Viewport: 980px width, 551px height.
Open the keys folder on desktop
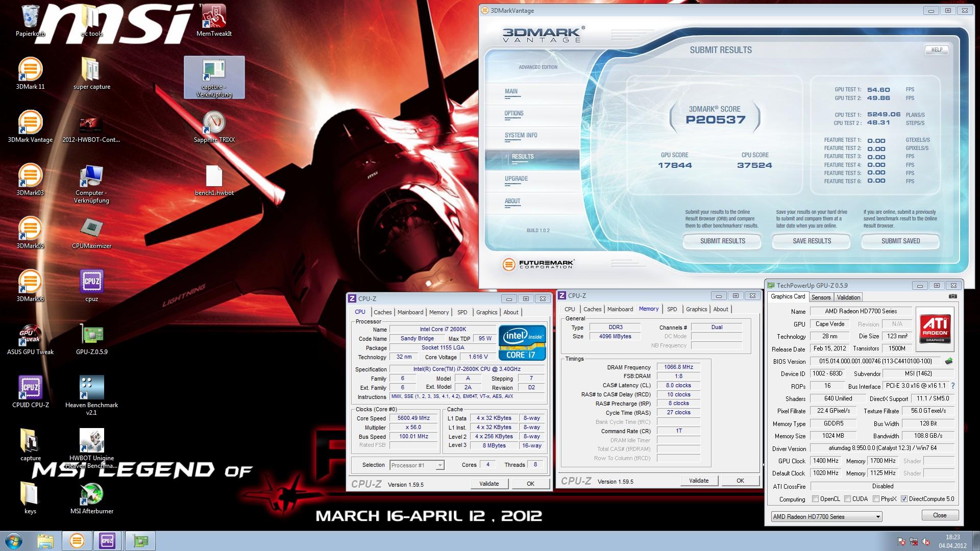31,498
